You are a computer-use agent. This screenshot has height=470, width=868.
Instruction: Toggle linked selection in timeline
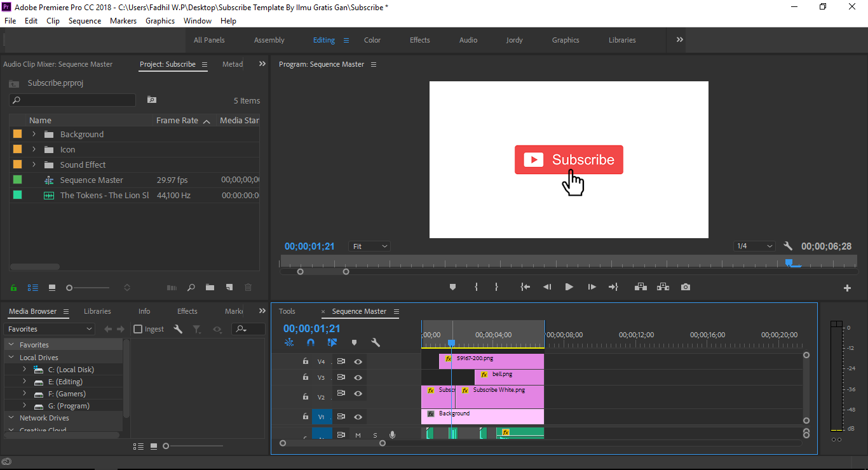pyautogui.click(x=332, y=342)
